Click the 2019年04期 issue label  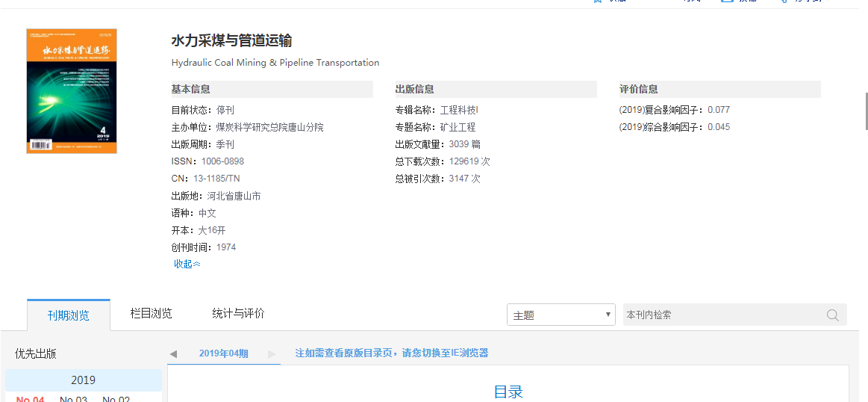coord(223,353)
